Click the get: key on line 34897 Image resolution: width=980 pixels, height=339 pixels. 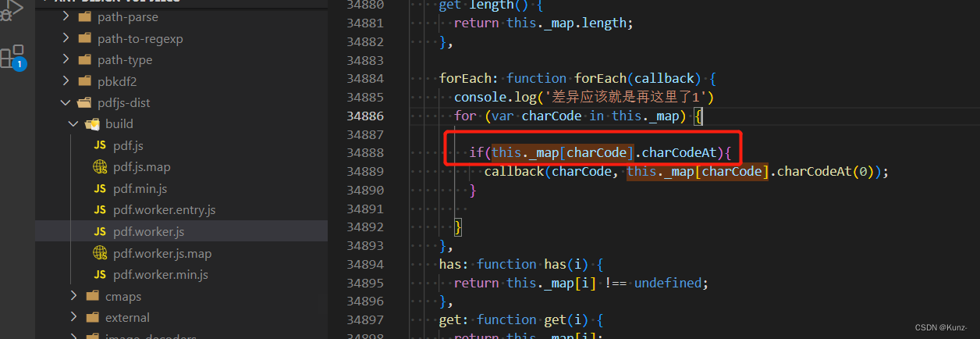click(454, 319)
